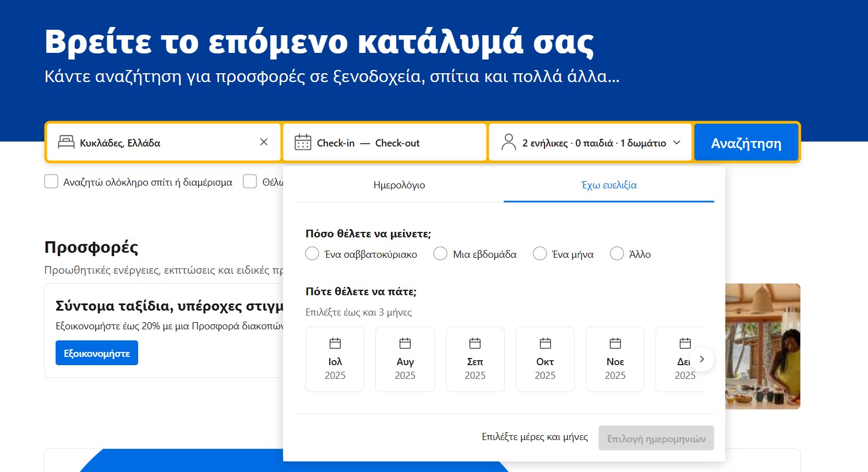The height and width of the screenshot is (472, 868).
Task: Click the person icon in guests field
Action: pos(509,143)
